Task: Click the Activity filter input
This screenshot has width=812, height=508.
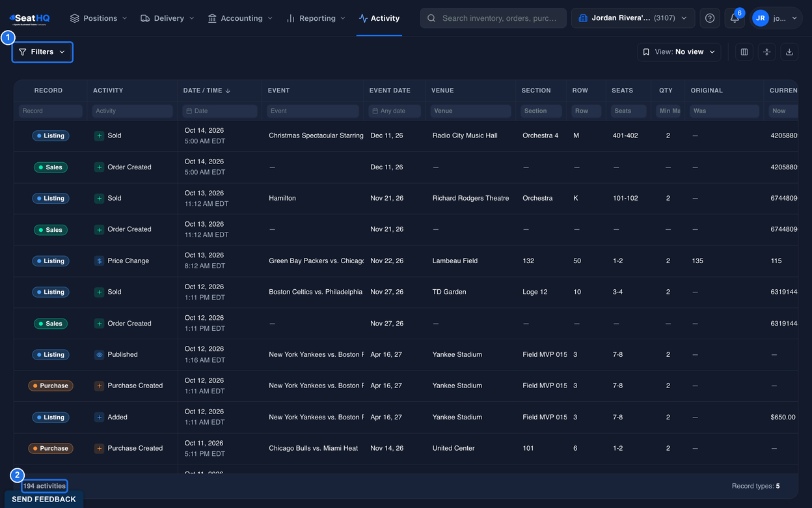Action: [132, 111]
